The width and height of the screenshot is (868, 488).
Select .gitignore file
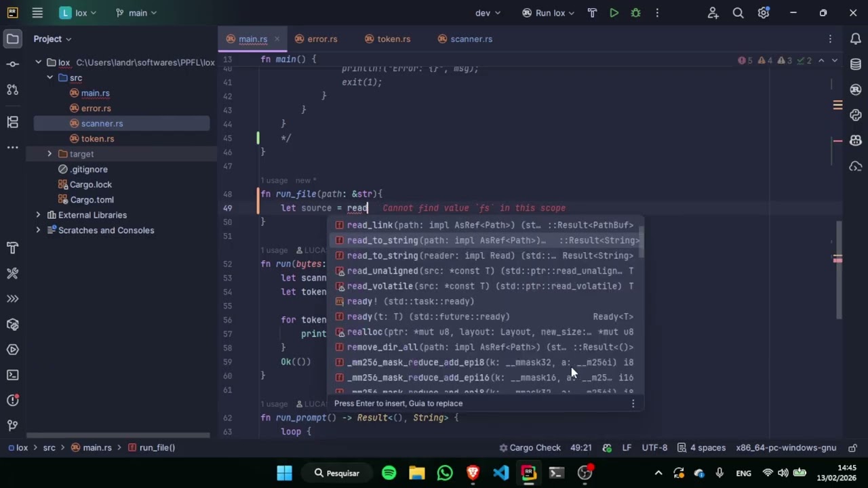[x=88, y=169]
